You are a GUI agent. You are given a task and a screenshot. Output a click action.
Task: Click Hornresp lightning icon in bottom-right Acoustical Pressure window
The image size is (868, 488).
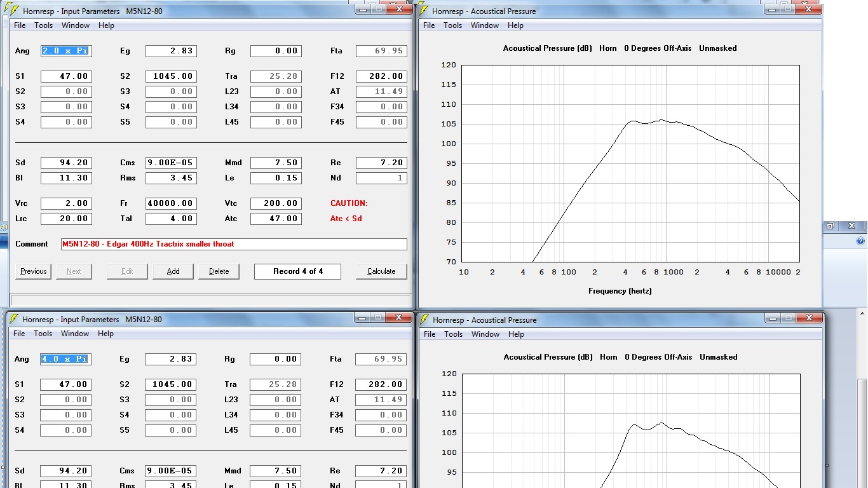click(x=424, y=320)
